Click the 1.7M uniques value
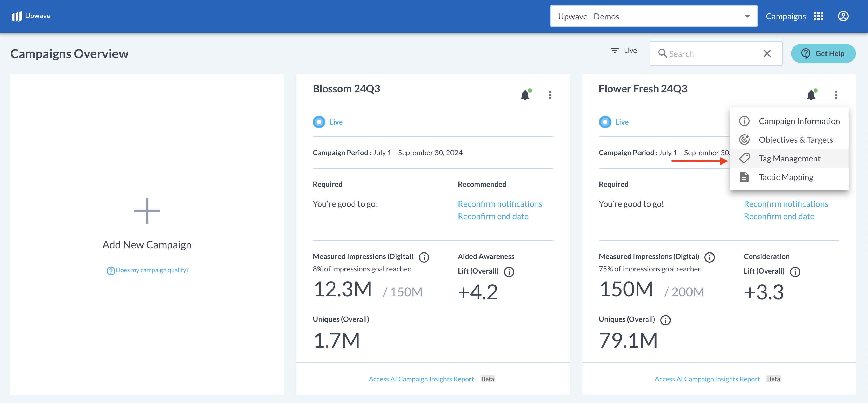The width and height of the screenshot is (868, 403). pos(337,340)
